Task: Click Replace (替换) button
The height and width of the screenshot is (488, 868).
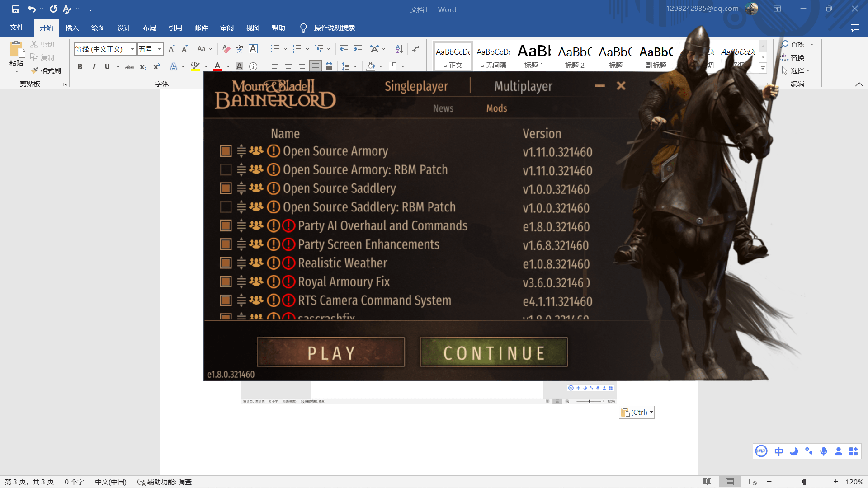Action: click(793, 57)
